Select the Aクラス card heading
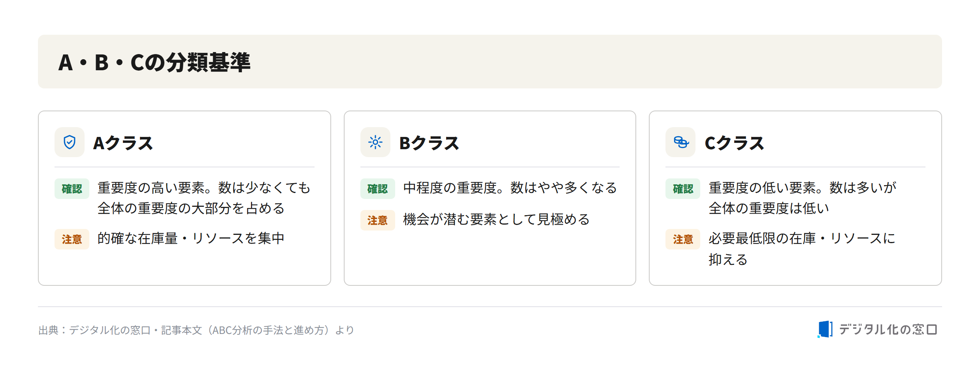980x375 pixels. [123, 143]
